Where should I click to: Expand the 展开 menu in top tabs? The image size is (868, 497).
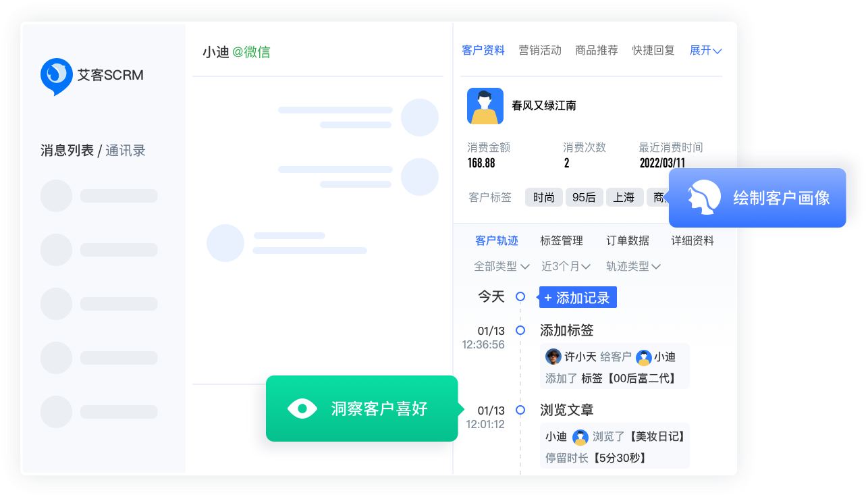[x=705, y=51]
